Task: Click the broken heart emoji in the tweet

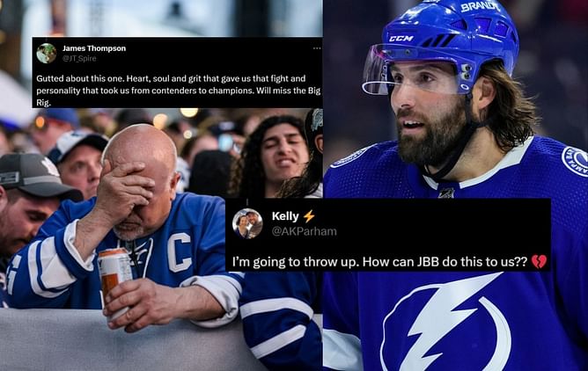Action: (x=539, y=262)
